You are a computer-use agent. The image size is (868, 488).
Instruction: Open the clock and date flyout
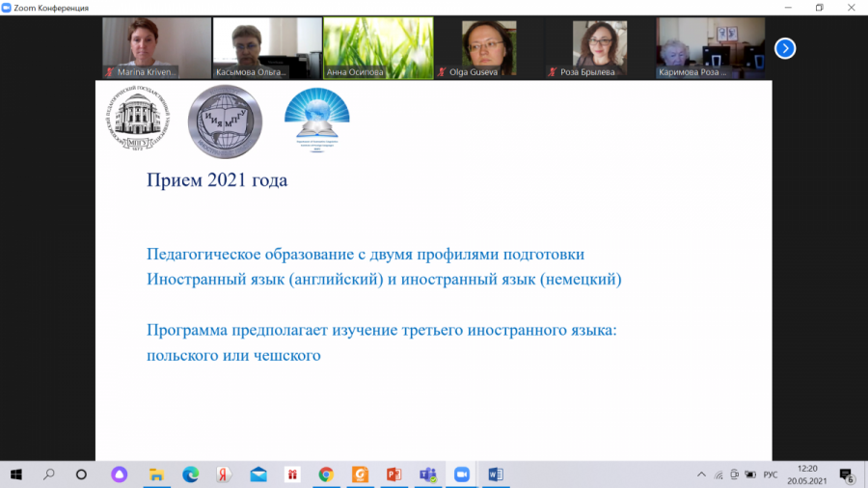808,474
